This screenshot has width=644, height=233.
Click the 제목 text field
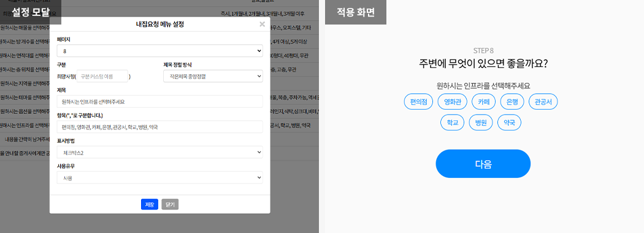point(159,102)
